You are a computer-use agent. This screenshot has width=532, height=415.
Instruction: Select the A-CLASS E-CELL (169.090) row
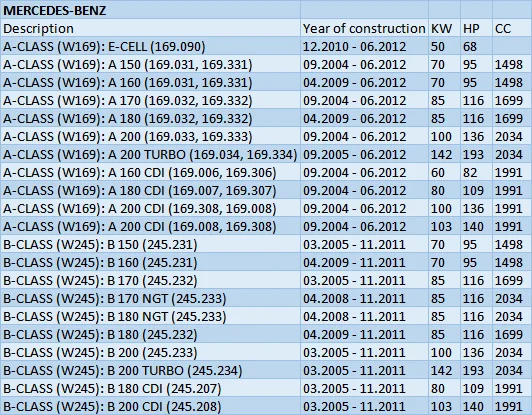tap(266, 46)
